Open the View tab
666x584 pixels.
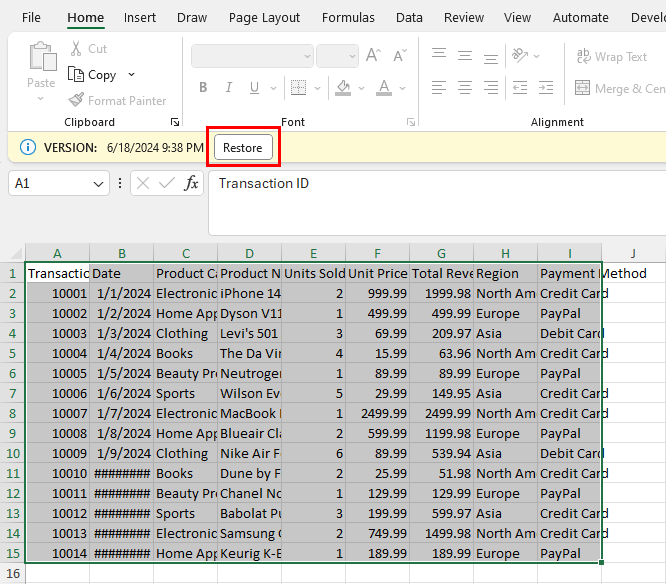[517, 17]
